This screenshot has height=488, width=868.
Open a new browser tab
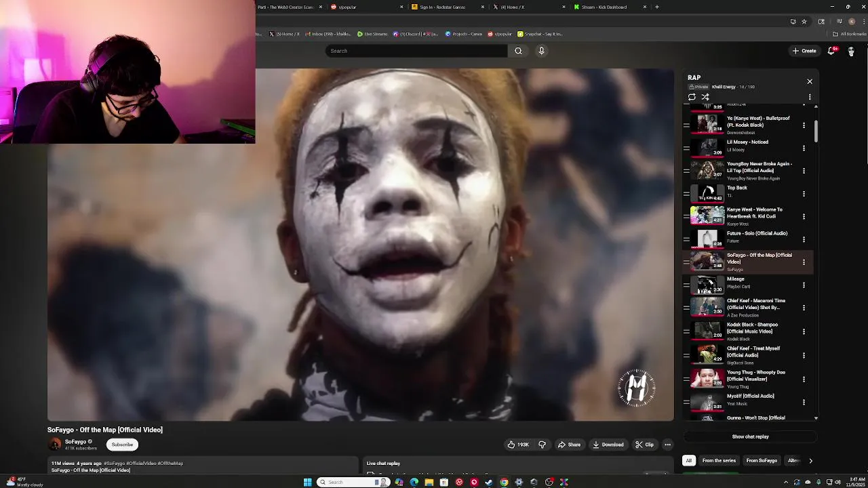point(656,7)
